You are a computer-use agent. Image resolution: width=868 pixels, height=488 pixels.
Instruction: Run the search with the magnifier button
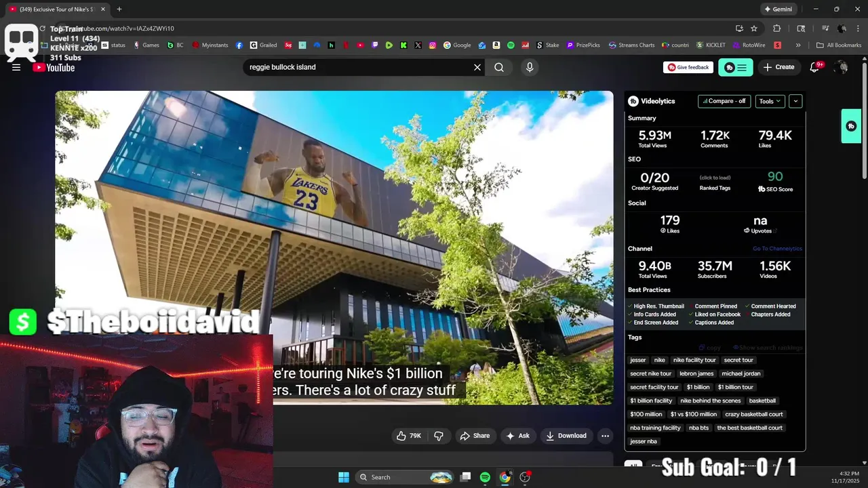[499, 67]
